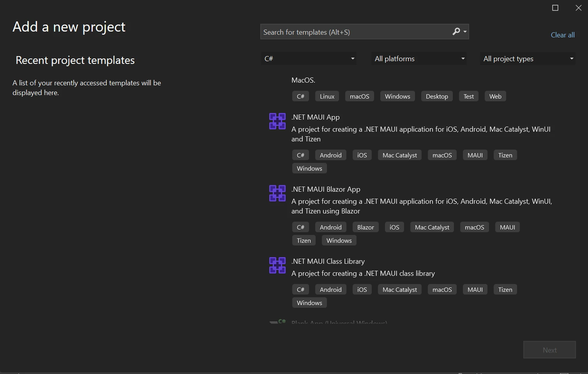Screen dimensions: 588x374
Task: Click the Android tag under .NET MAUI App
Action: pyautogui.click(x=330, y=155)
